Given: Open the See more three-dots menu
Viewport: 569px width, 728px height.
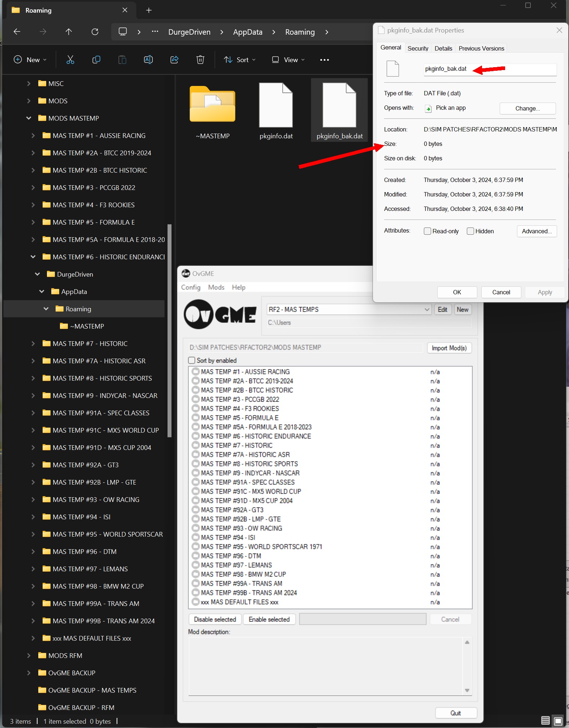Looking at the screenshot, I should click(325, 60).
